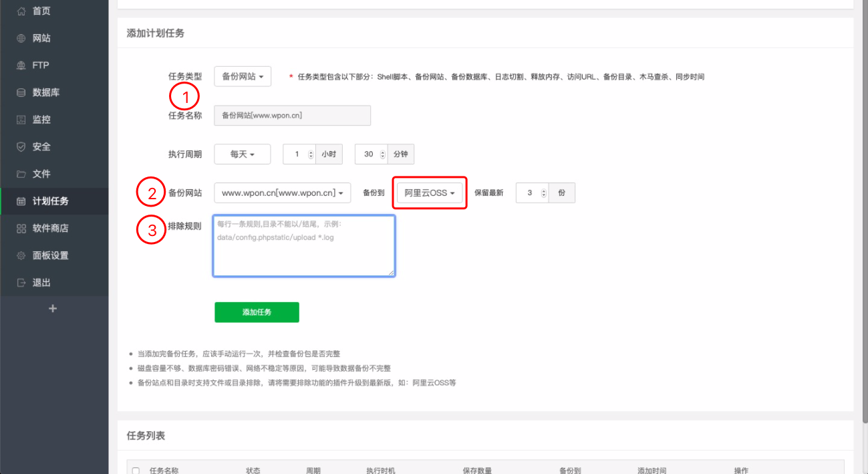Adjust the 保留最新 copies stepper arrows
This screenshot has width=868, height=474.
coord(544,193)
